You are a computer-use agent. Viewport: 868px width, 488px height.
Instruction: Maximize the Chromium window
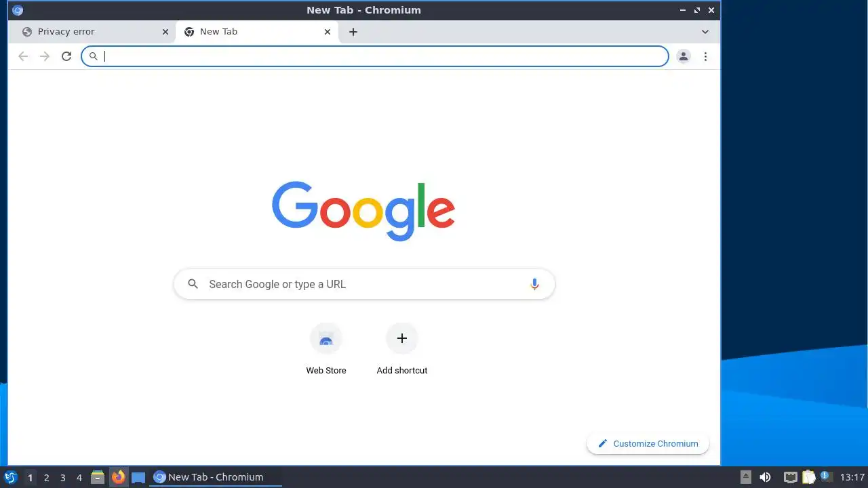point(697,10)
